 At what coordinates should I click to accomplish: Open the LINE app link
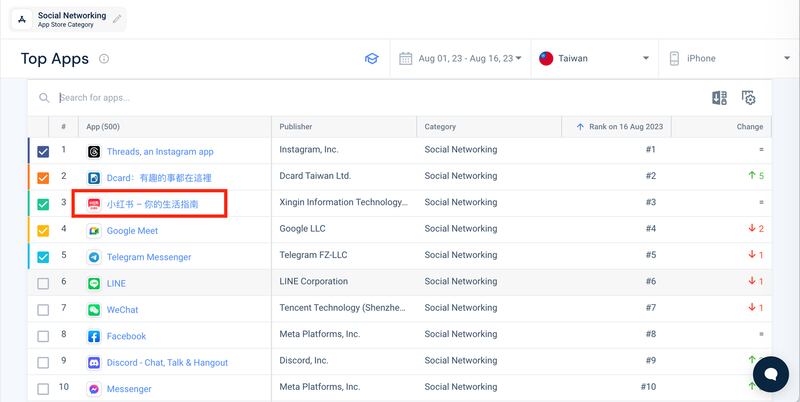pos(116,284)
